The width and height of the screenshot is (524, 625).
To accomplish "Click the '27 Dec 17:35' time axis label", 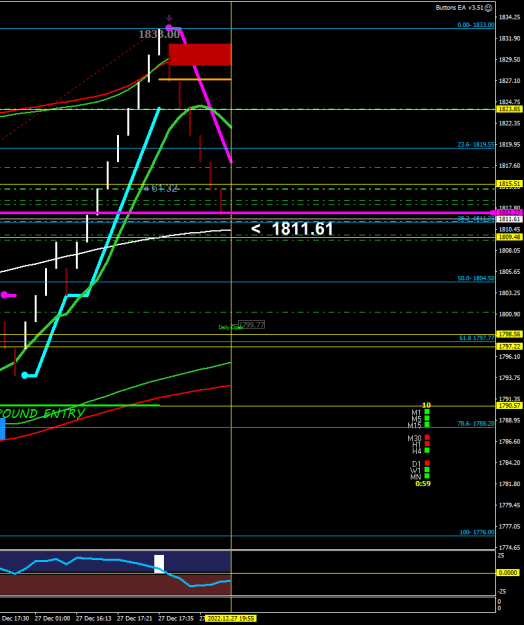I will (x=176, y=619).
